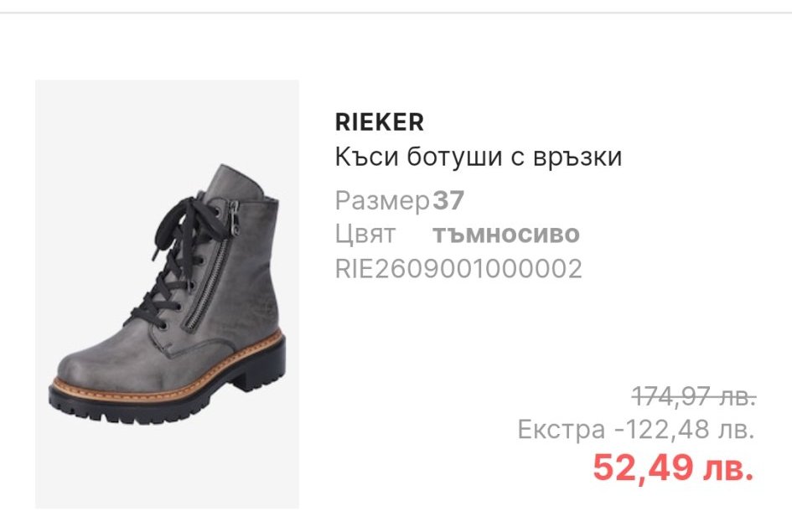Click the product code RIE2609001000002
Viewport: 792px width, 532px height.
coord(458,269)
